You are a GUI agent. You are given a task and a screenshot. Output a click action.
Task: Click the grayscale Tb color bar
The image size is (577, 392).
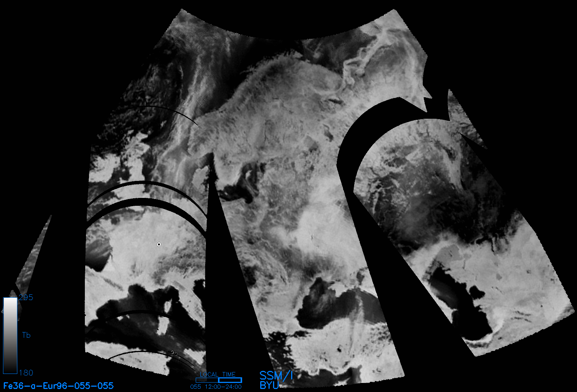pos(10,335)
